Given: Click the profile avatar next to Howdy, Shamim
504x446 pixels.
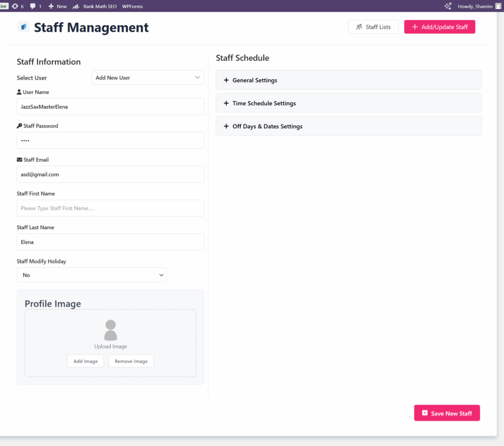Looking at the screenshot, I should pos(498,6).
